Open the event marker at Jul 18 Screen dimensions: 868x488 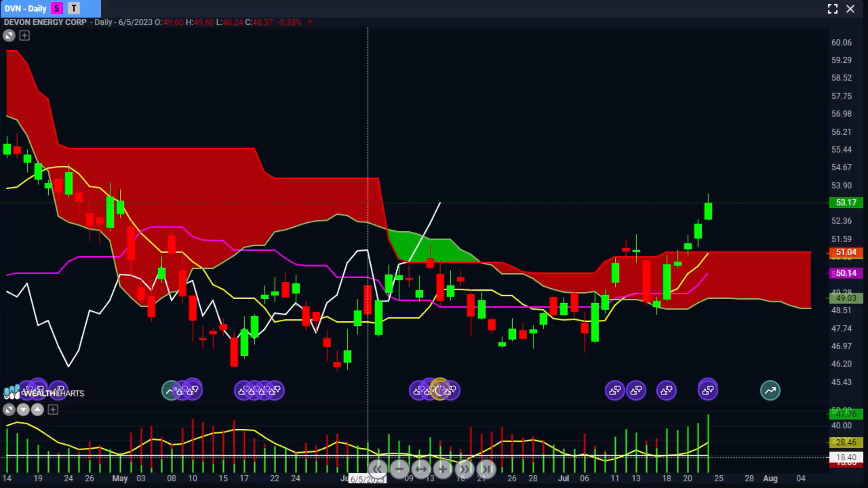[x=666, y=390]
